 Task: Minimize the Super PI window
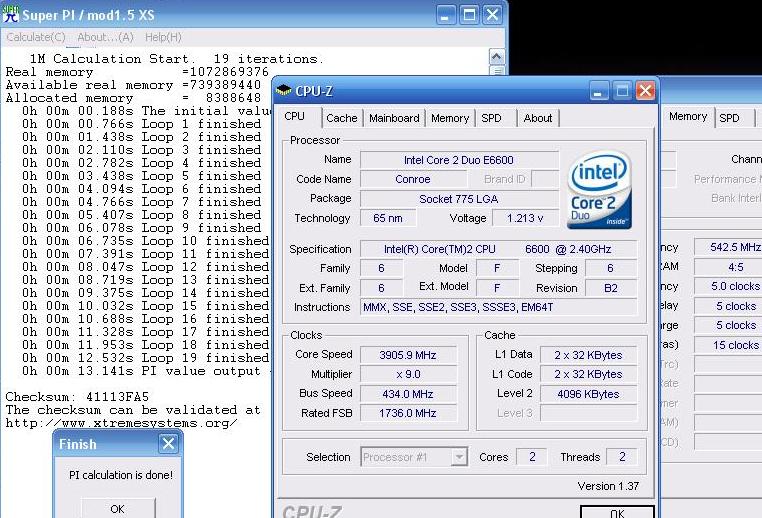point(445,15)
